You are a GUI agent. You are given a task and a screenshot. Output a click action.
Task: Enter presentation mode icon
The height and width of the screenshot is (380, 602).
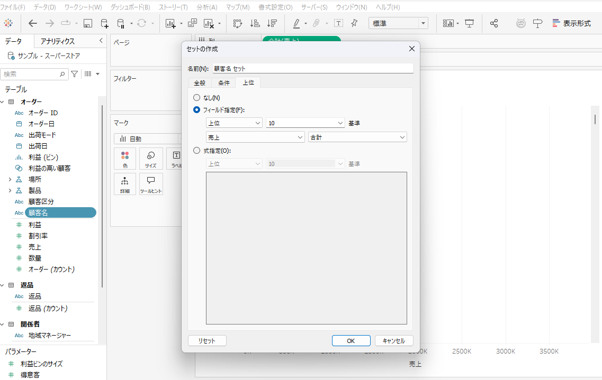(x=469, y=23)
